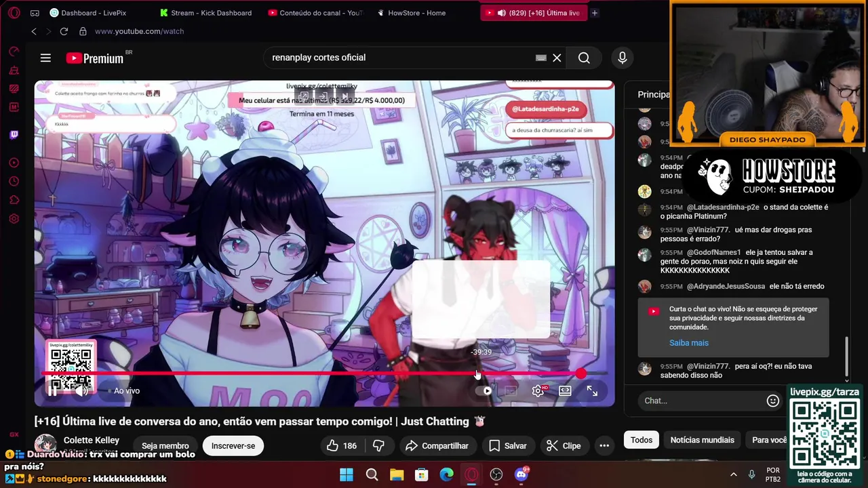Open the virtual keyboard icon in search box
868x488 pixels.
click(540, 58)
